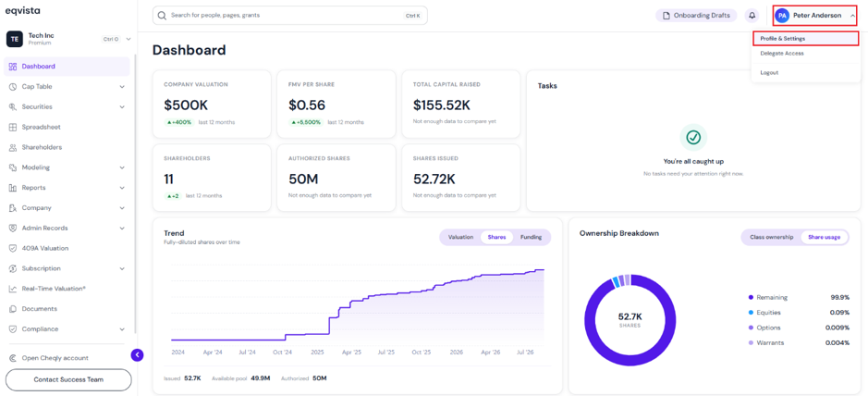Click the Spreadsheet grid icon
The width and height of the screenshot is (868, 396).
[13, 127]
